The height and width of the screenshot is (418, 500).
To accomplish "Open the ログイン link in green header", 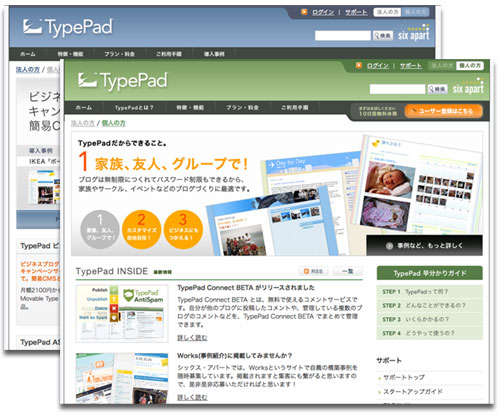I will [x=378, y=66].
